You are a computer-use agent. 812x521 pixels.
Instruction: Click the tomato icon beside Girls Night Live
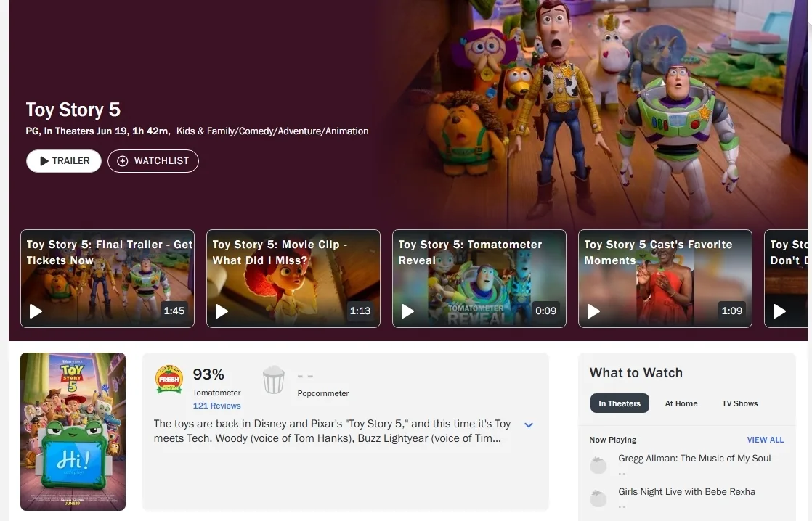(x=598, y=499)
